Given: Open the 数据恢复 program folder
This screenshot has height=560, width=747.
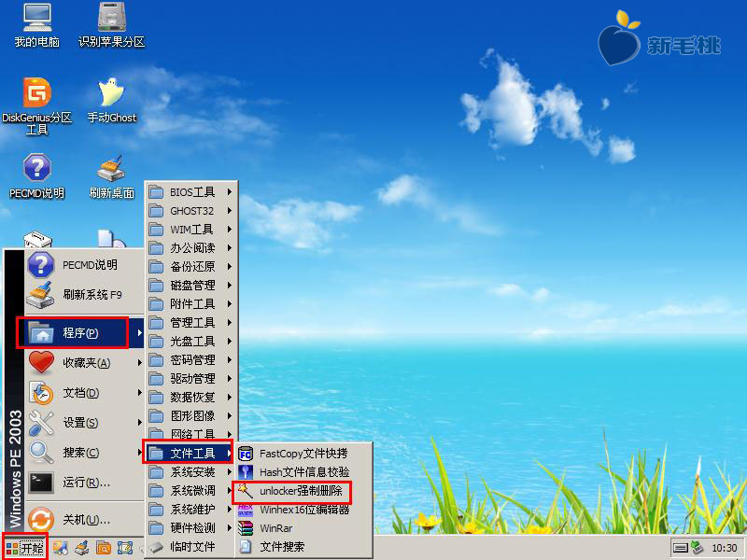Looking at the screenshot, I should click(191, 398).
